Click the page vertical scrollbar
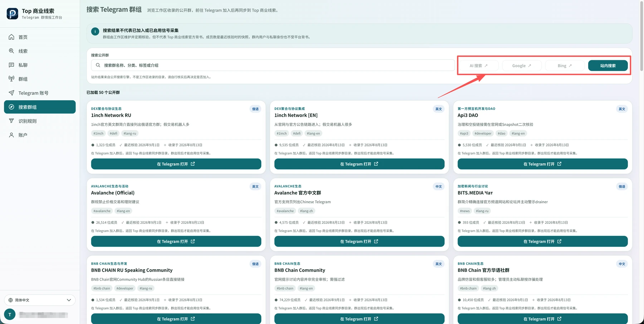644x324 pixels. coord(641,36)
